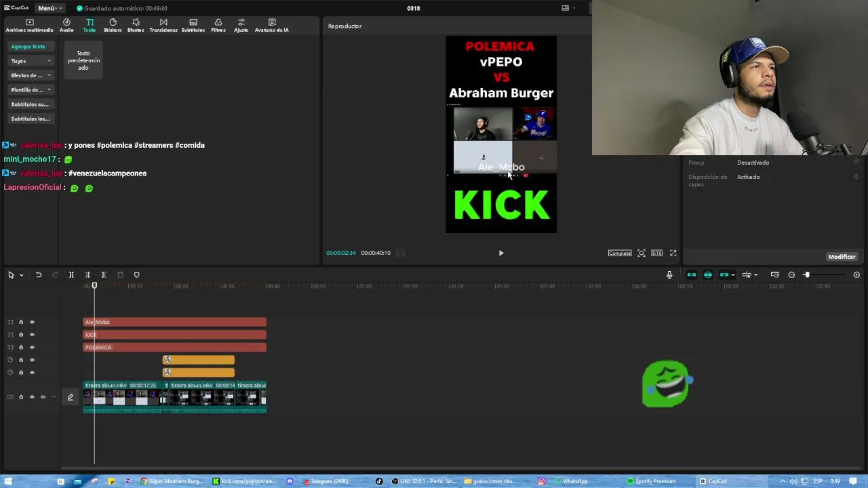Screen dimensions: 868x488
Task: Zoom in timeline with plus icon
Action: 856,274
